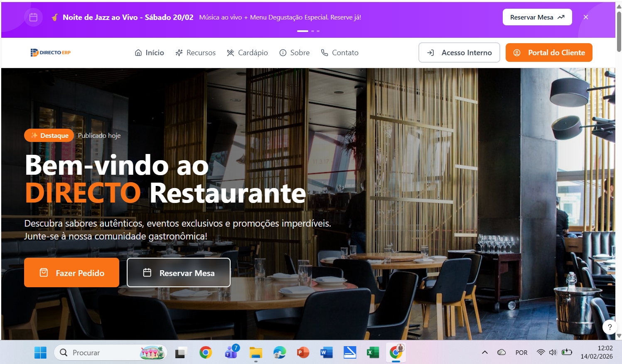Select the Recursos sparkle icon in navbar

[179, 52]
